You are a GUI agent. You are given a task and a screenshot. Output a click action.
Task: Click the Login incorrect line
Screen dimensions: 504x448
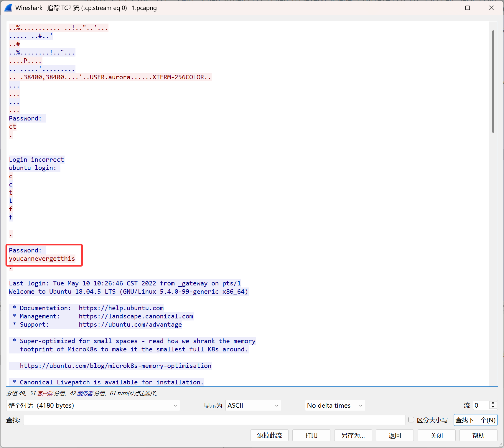point(36,160)
